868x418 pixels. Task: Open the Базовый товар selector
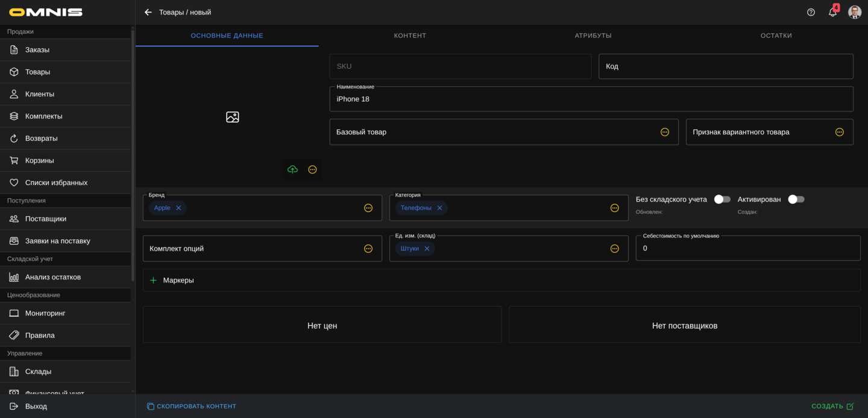(x=665, y=132)
